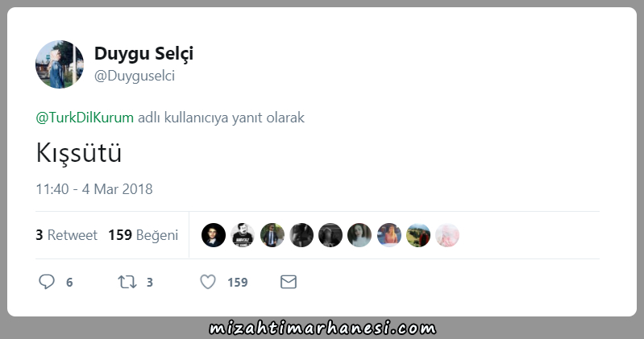Click the reply speech bubble icon
644x339 pixels.
point(47,282)
